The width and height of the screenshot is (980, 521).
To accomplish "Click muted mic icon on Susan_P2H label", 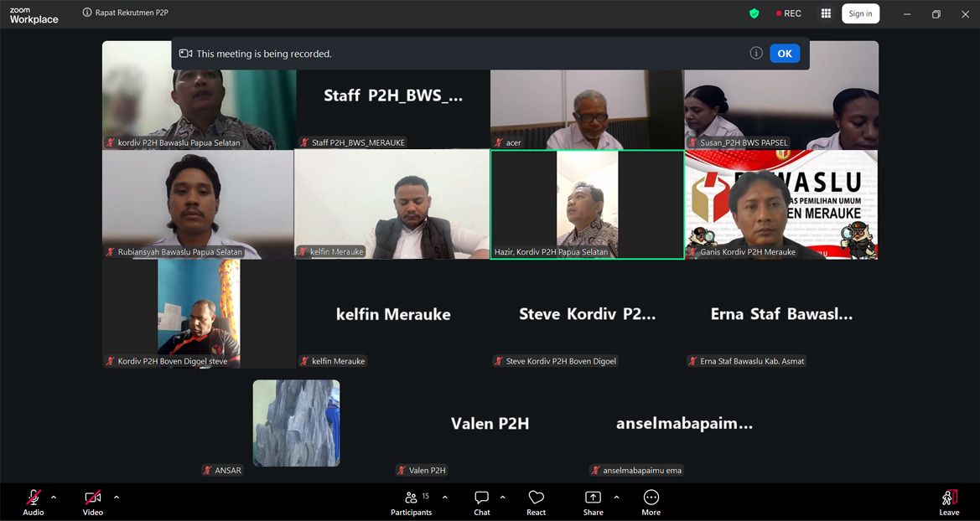I will (x=693, y=142).
